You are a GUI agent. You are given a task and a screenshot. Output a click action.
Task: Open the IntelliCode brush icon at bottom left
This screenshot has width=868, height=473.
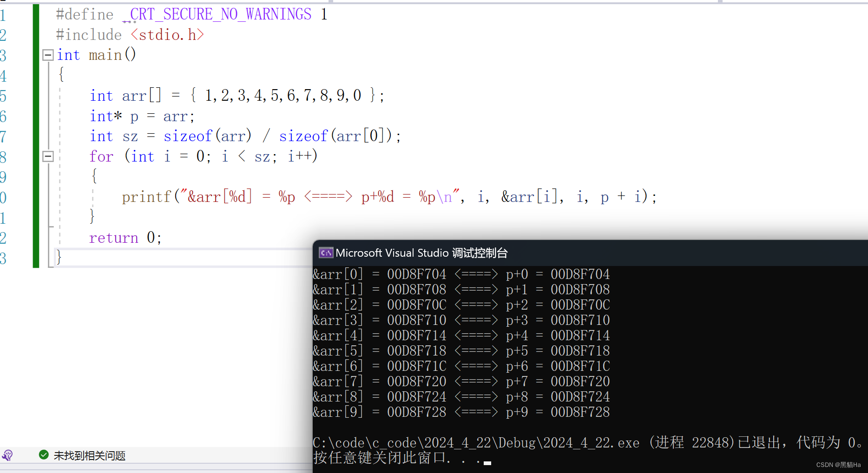7,455
